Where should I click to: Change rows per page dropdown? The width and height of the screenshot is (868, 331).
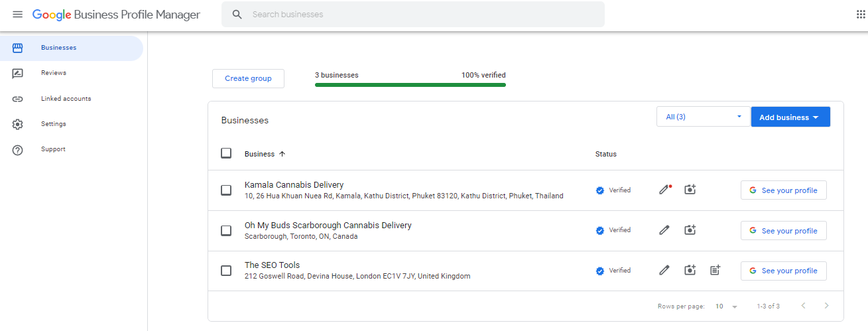pos(726,306)
